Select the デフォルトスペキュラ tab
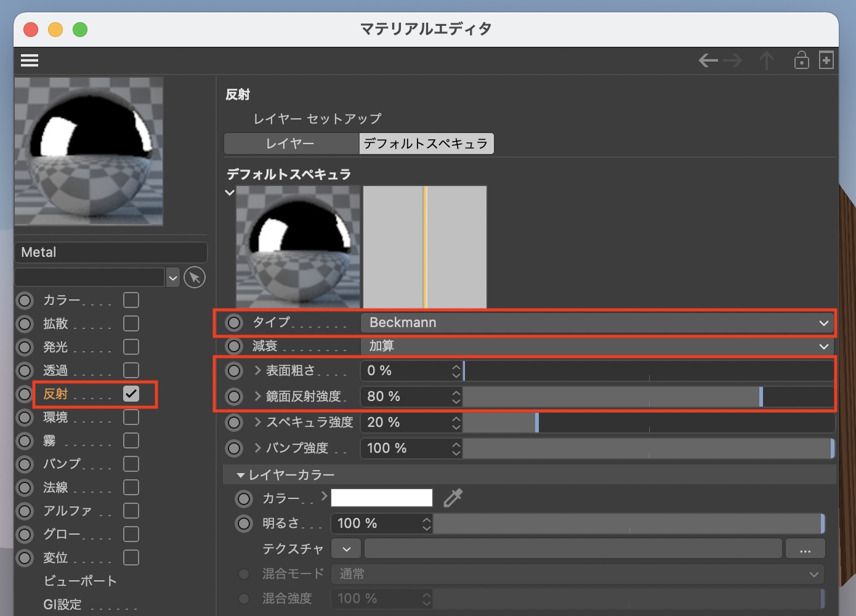The image size is (856, 616). click(x=426, y=144)
